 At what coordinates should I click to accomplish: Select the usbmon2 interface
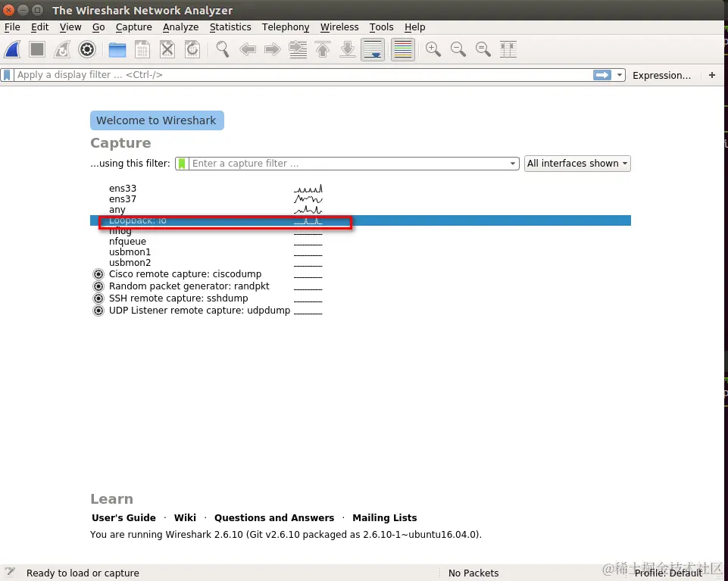click(361, 263)
